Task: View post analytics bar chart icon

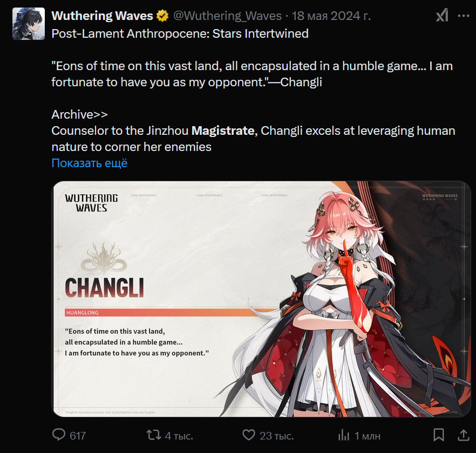Action: [x=344, y=435]
